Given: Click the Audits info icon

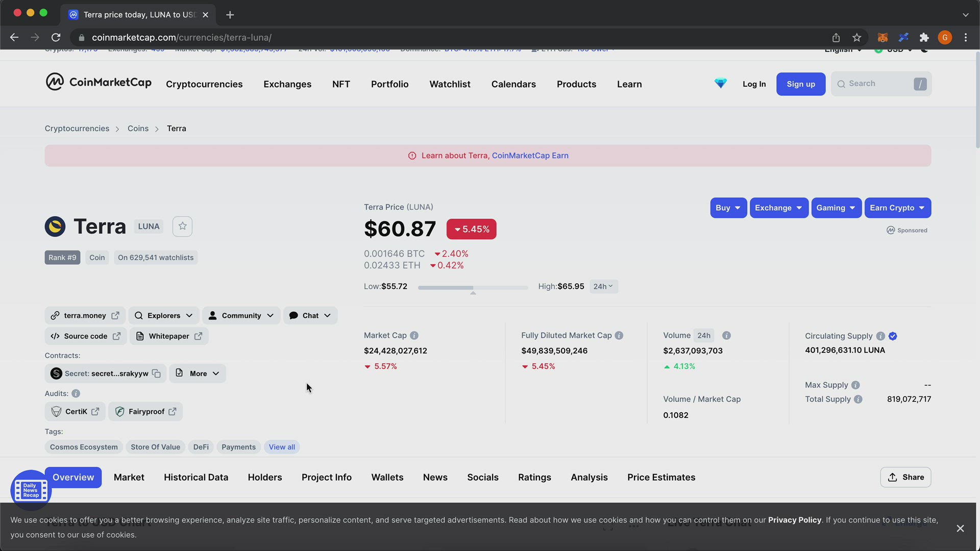Looking at the screenshot, I should coord(76,394).
